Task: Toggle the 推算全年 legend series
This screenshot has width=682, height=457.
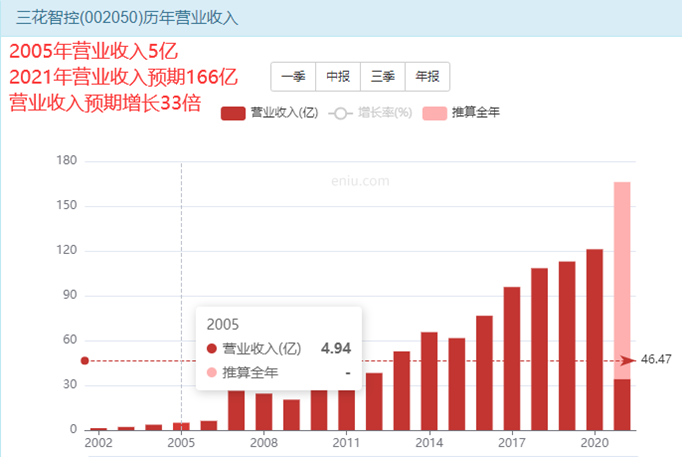Action: tap(461, 113)
